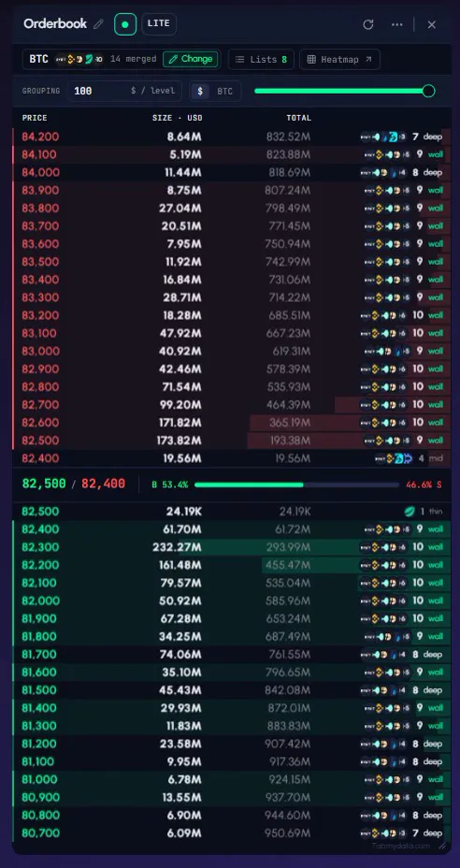Click the 'thin' tag in the 82,500 bid row
460x868 pixels.
436,512
